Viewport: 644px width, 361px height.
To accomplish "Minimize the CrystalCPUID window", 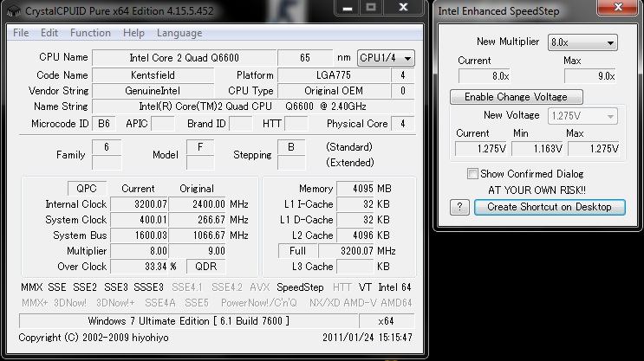I will [x=348, y=8].
